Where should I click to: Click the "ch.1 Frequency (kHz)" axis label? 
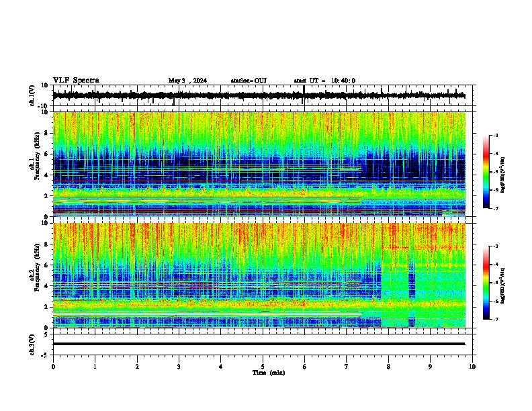click(35, 156)
